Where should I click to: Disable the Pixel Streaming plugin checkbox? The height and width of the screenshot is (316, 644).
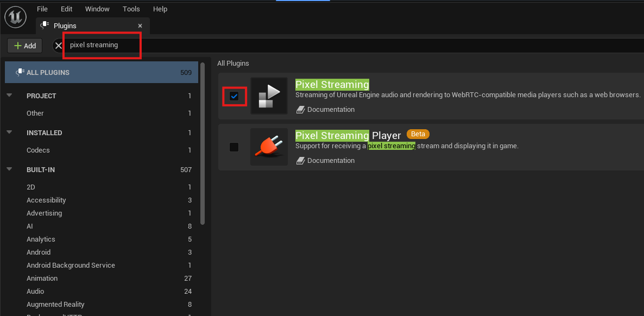click(x=234, y=96)
